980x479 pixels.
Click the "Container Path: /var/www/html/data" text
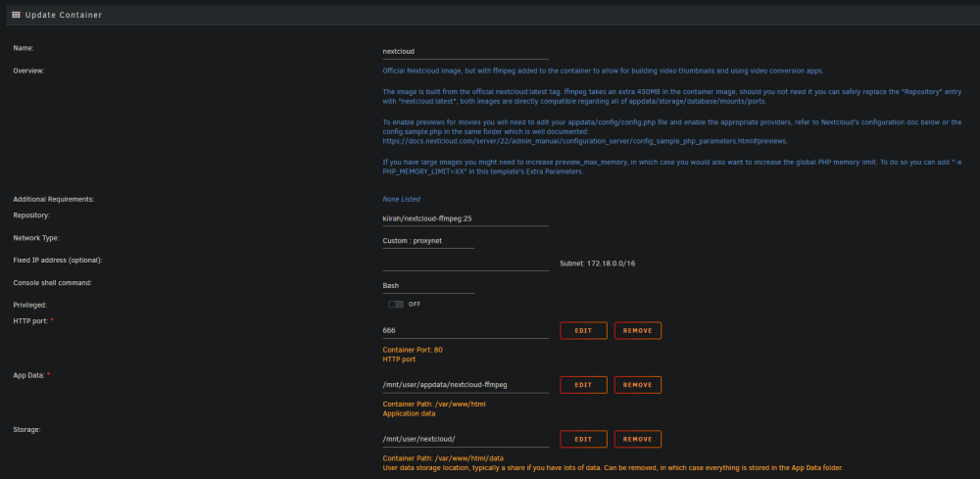pos(443,458)
